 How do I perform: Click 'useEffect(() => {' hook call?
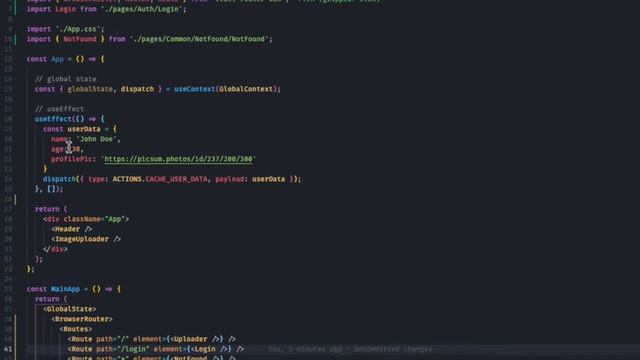click(69, 119)
